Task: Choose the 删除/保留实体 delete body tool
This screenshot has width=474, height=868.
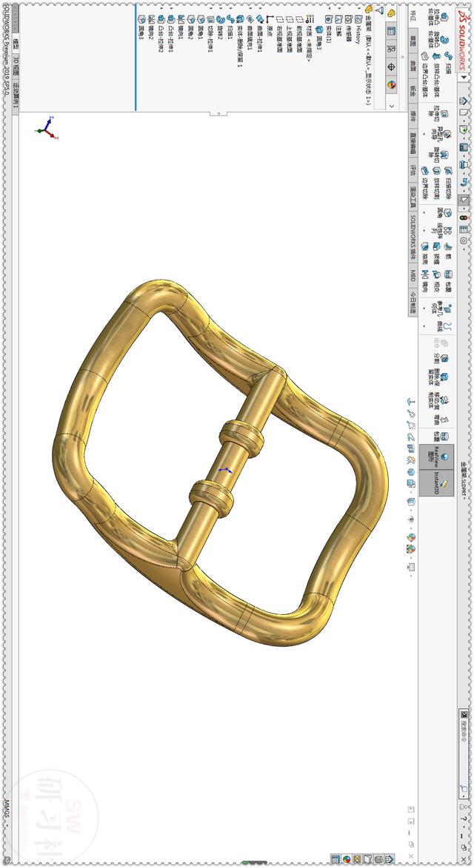Action: (440, 377)
